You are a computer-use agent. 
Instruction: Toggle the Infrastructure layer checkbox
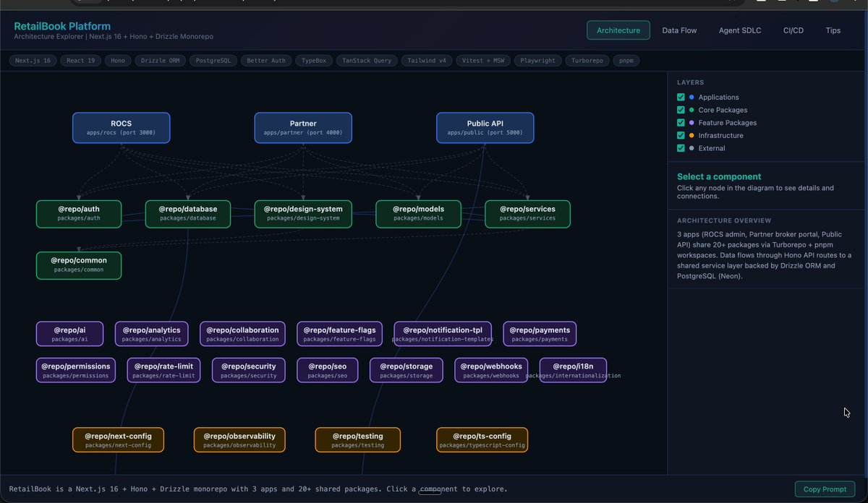tap(681, 135)
